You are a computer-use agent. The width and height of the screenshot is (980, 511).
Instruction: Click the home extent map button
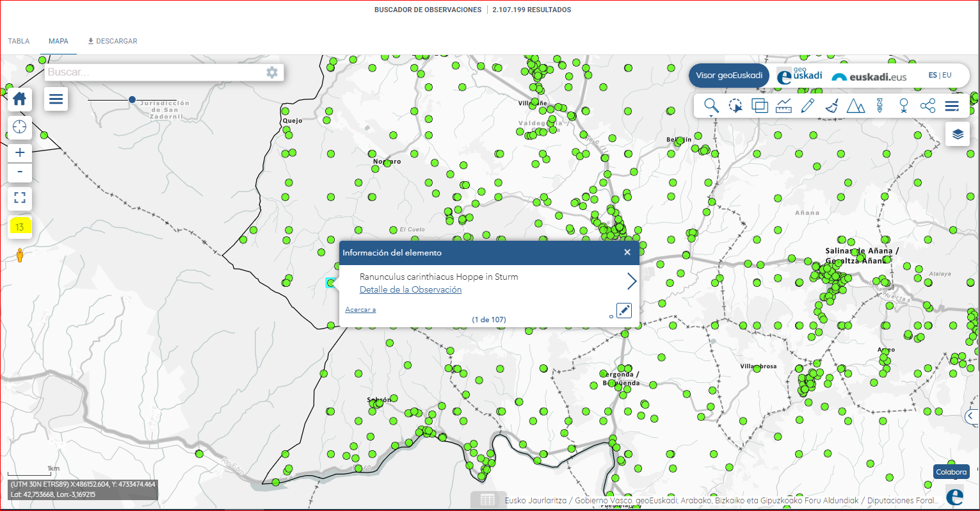click(x=19, y=99)
